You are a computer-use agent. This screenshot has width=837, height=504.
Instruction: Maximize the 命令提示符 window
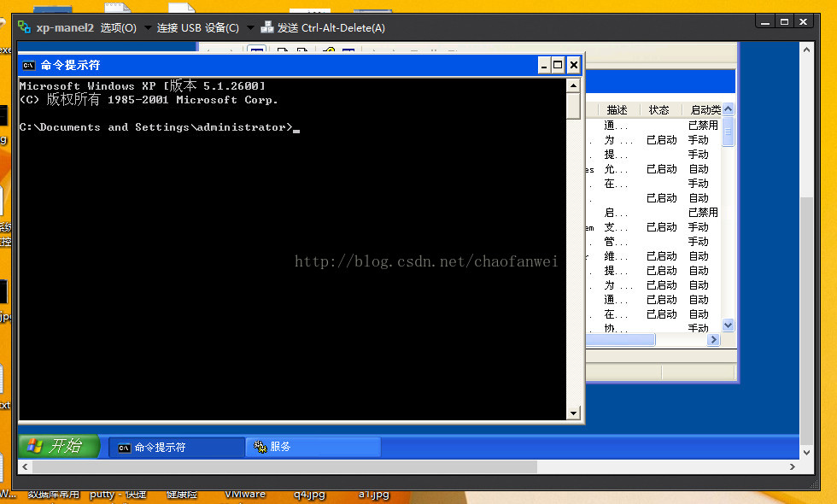558,65
